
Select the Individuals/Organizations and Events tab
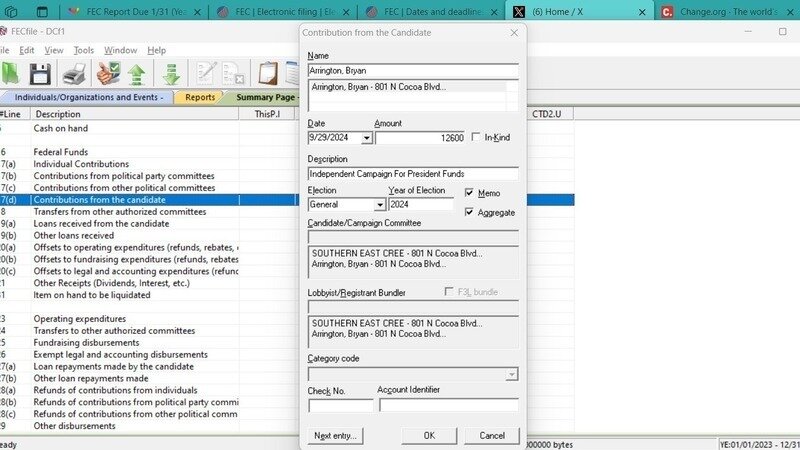87,97
